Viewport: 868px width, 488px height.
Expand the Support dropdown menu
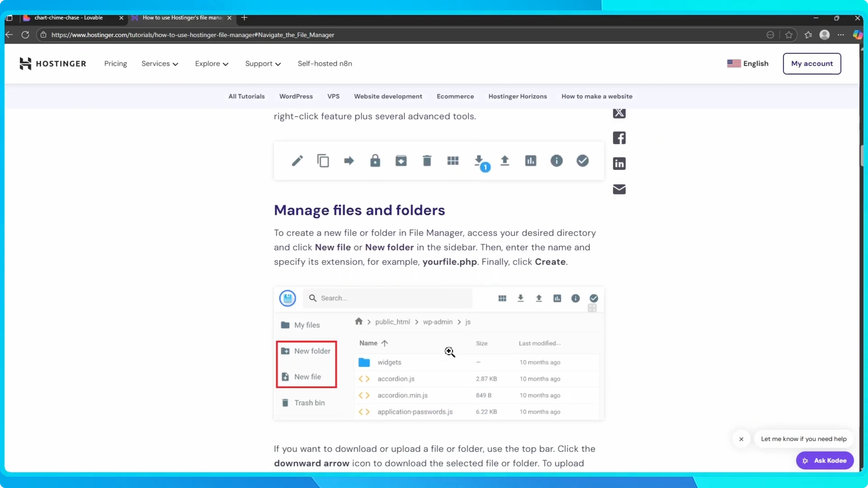(263, 64)
